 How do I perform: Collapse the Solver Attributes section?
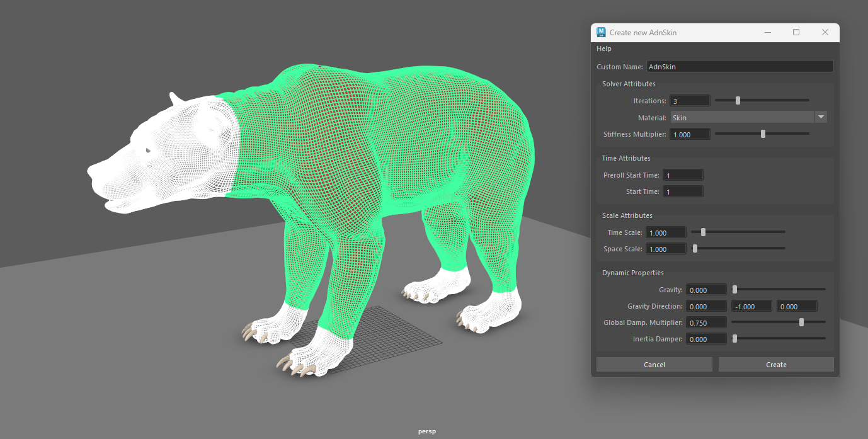[x=629, y=83]
